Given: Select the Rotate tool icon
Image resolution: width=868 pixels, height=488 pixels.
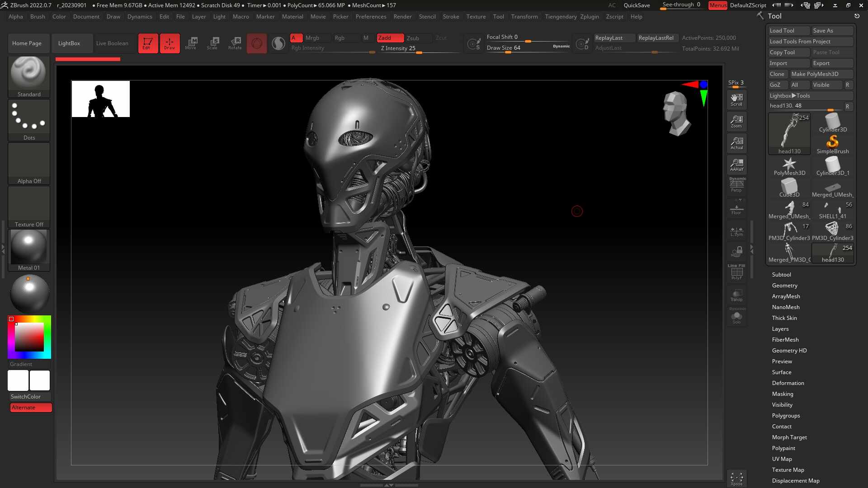Looking at the screenshot, I should click(235, 43).
